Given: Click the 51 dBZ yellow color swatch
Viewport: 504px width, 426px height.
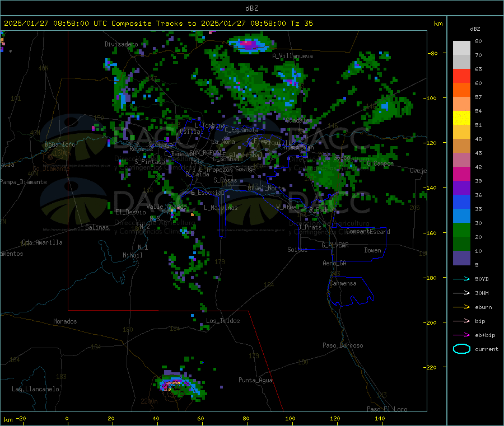Looking at the screenshot, I should (x=461, y=118).
